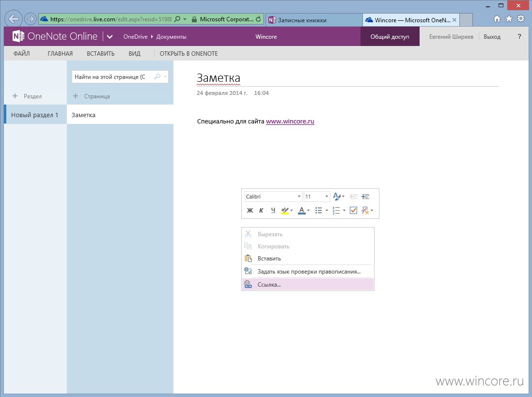
Task: Expand bulleted list options arrow
Action: [x=327, y=211]
